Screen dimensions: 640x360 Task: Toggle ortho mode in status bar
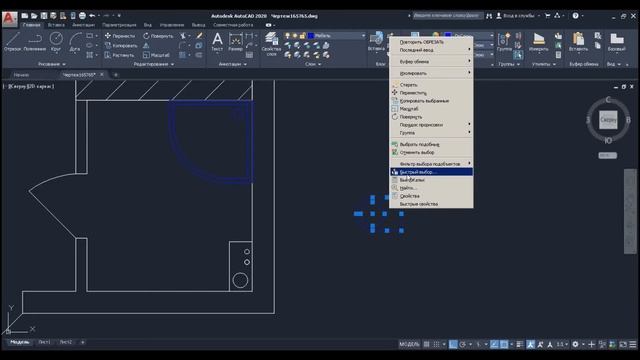(x=453, y=344)
